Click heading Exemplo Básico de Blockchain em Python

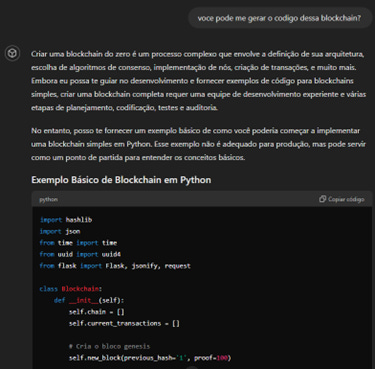coord(121,180)
